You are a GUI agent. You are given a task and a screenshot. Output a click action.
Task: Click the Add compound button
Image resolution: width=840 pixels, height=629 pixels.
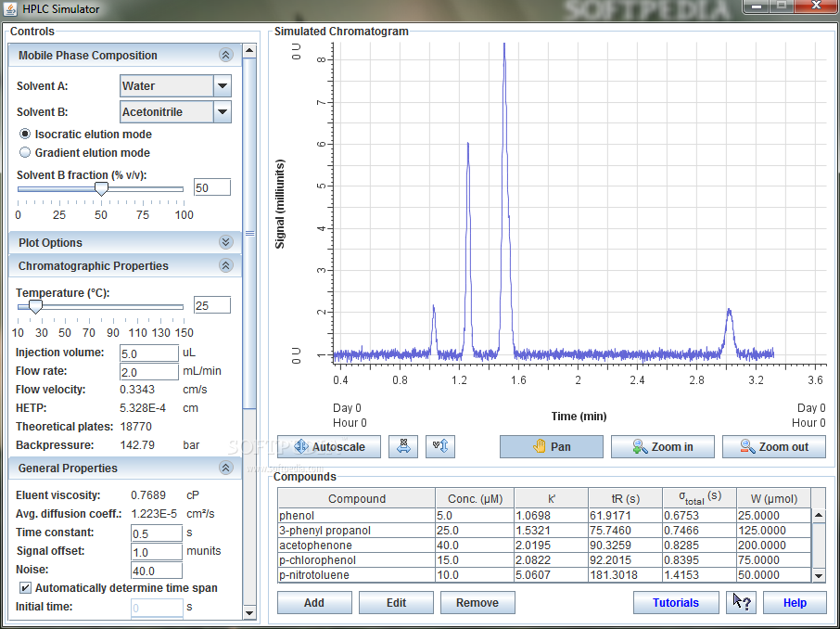tap(314, 603)
